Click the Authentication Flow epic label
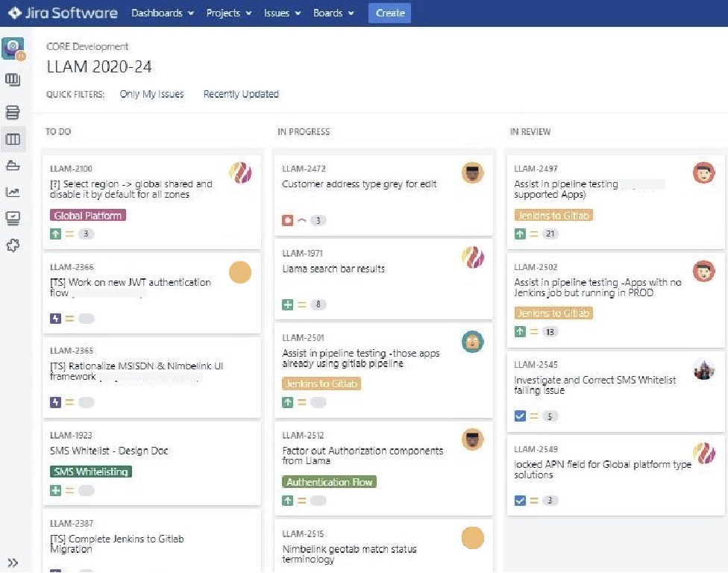Viewport: 728px width, 573px height. point(329,482)
